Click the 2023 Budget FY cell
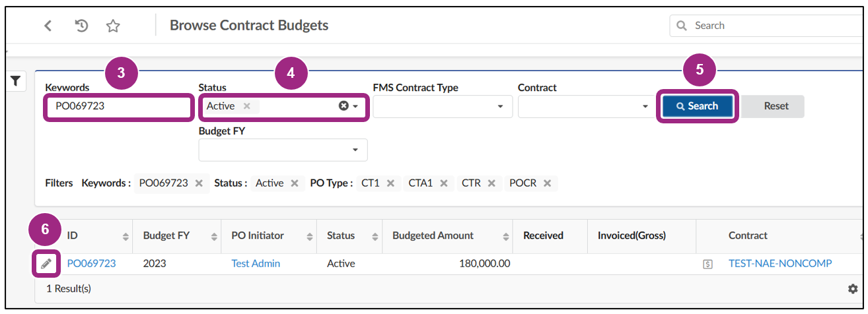868x314 pixels. tap(155, 263)
